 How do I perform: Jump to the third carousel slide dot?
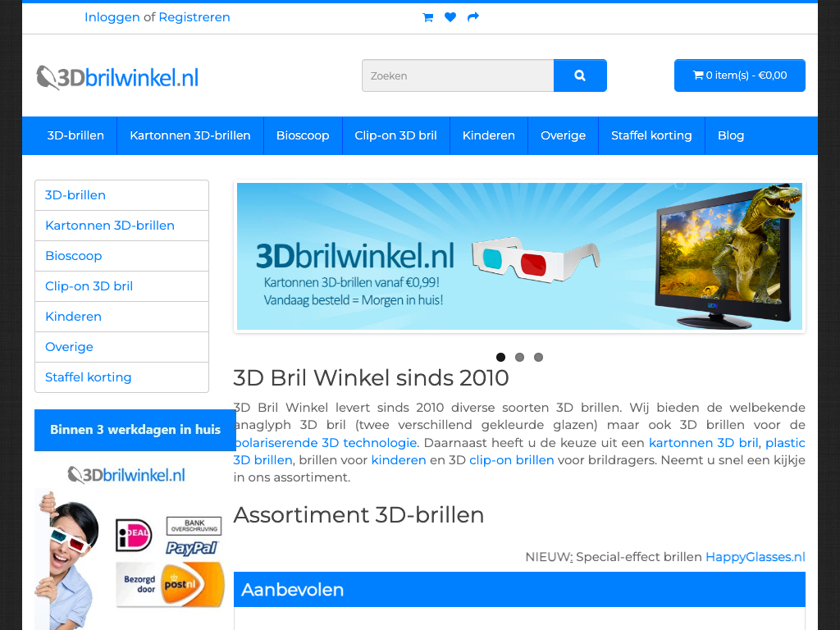click(x=538, y=357)
